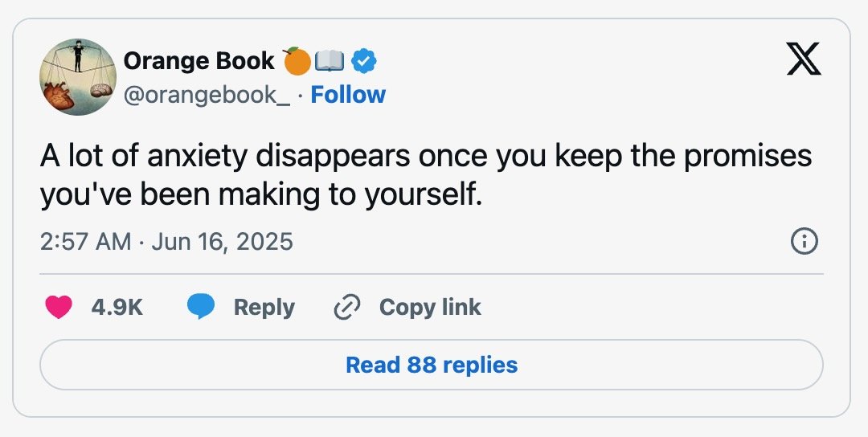Open the info icon beside the timestamp

point(804,242)
